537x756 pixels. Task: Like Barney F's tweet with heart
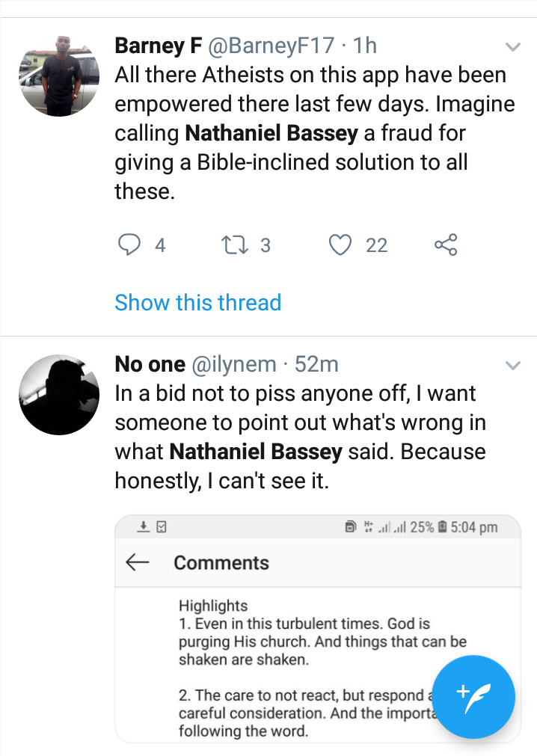coord(341,245)
